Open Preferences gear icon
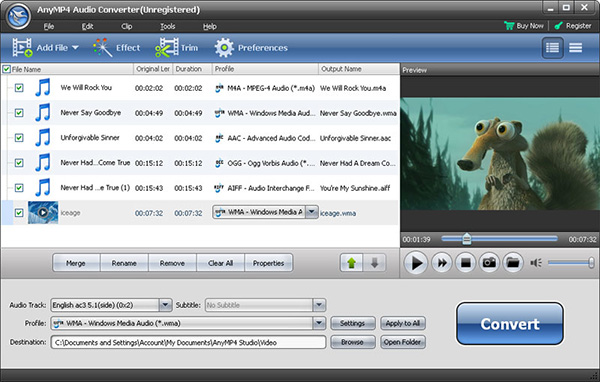This screenshot has width=600, height=382. click(224, 48)
